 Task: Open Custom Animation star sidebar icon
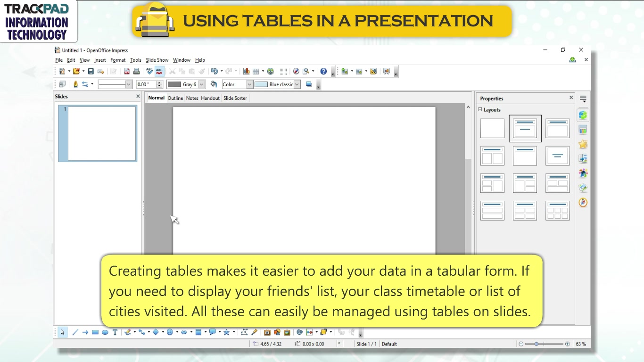click(583, 144)
